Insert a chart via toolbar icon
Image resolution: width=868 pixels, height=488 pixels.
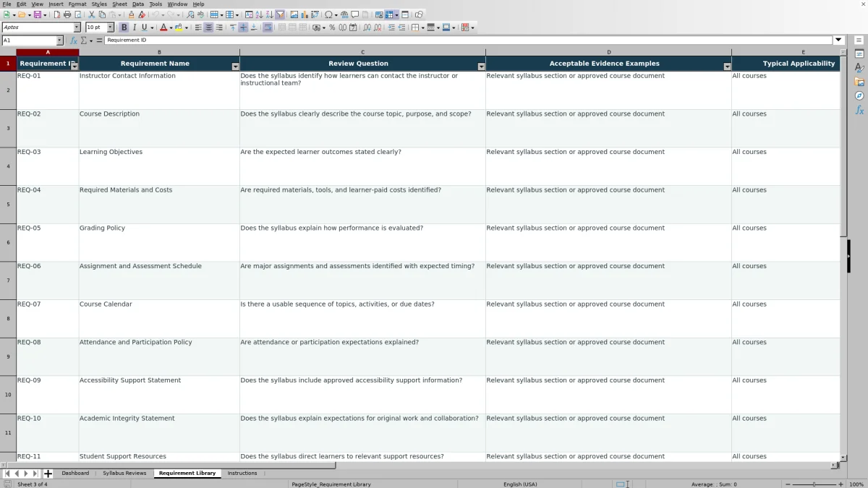click(305, 14)
